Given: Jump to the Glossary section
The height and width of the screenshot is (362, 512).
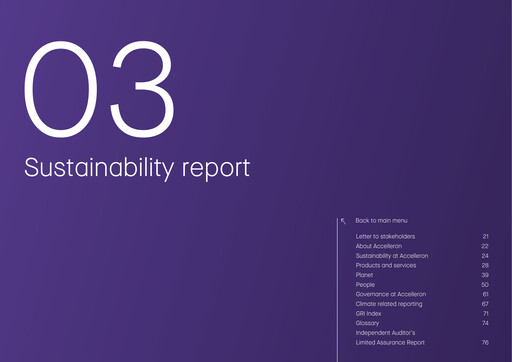Looking at the screenshot, I should 367,323.
